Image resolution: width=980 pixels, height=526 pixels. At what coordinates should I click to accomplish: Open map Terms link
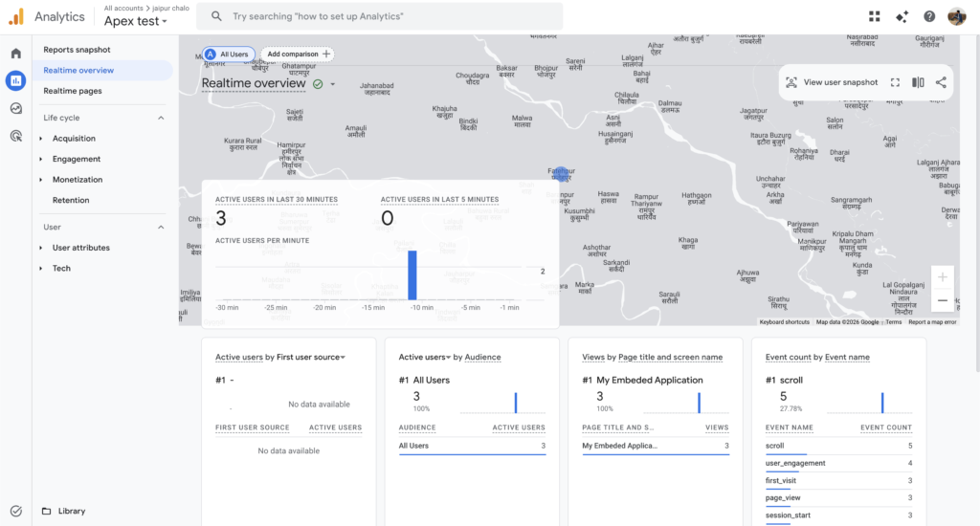pos(894,321)
